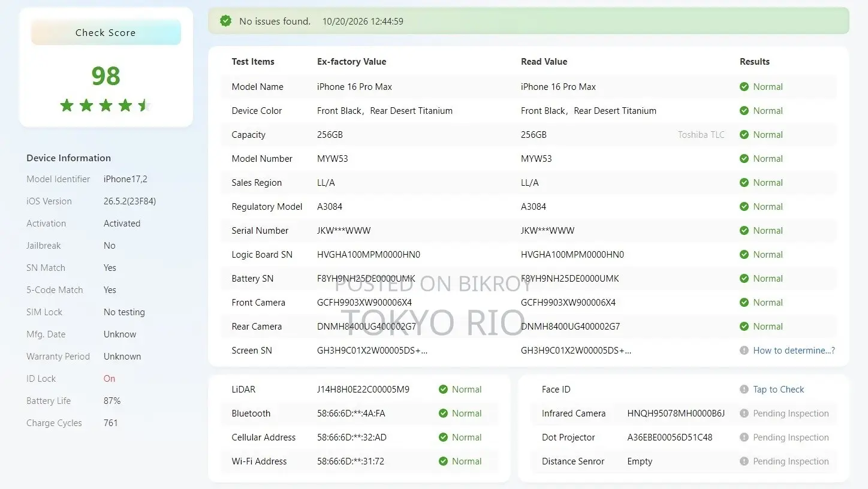The image size is (868, 489).
Task: Click the Battery SN Normal status icon
Action: (744, 279)
